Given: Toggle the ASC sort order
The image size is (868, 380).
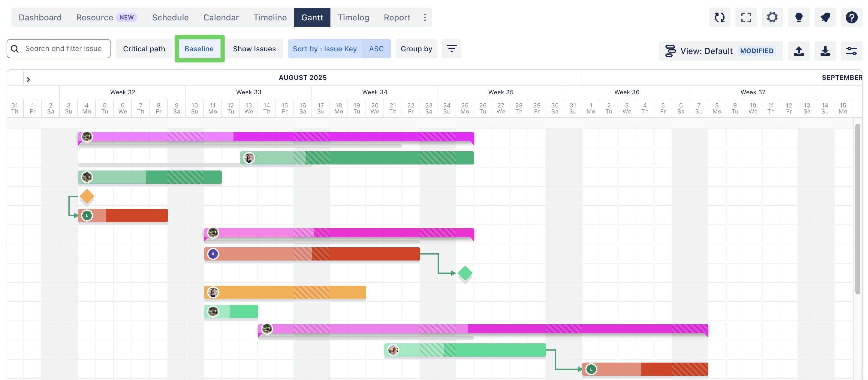Looking at the screenshot, I should [376, 49].
